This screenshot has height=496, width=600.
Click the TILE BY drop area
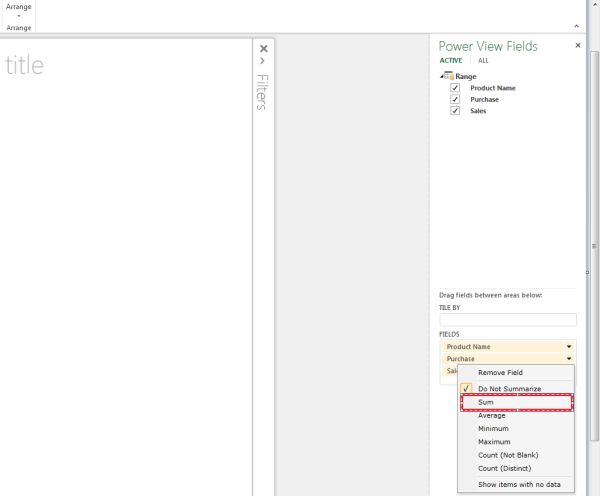508,320
